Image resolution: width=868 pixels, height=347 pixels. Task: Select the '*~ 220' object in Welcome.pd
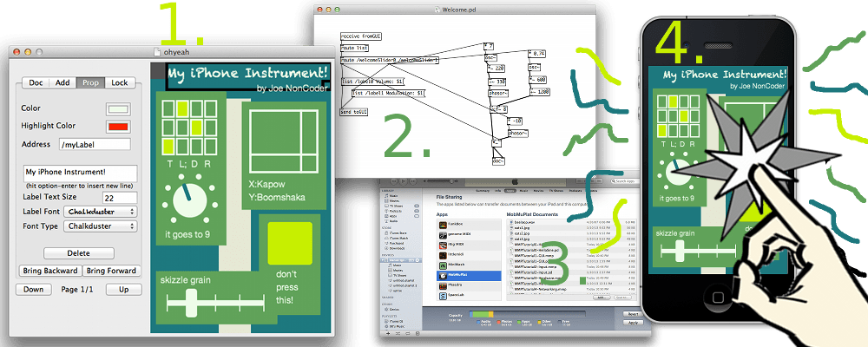pos(496,69)
